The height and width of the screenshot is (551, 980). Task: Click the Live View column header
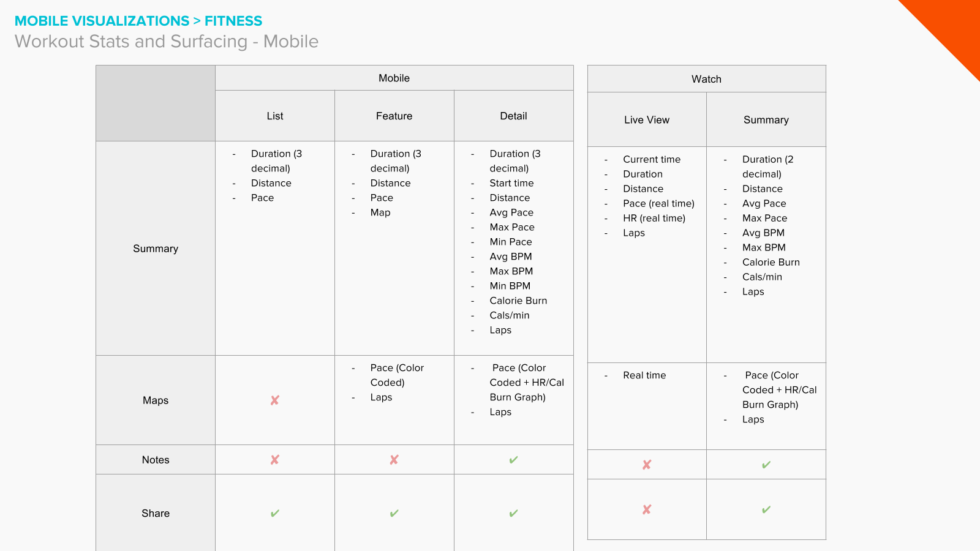coord(647,119)
